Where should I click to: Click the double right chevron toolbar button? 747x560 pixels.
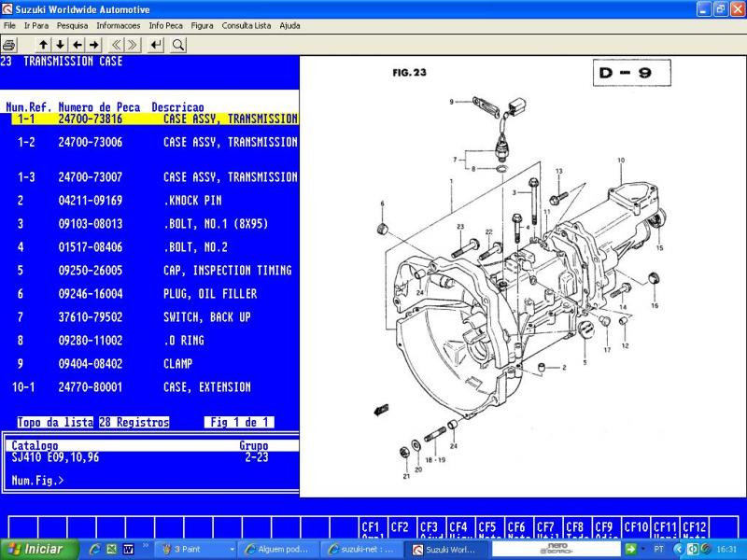click(x=133, y=45)
